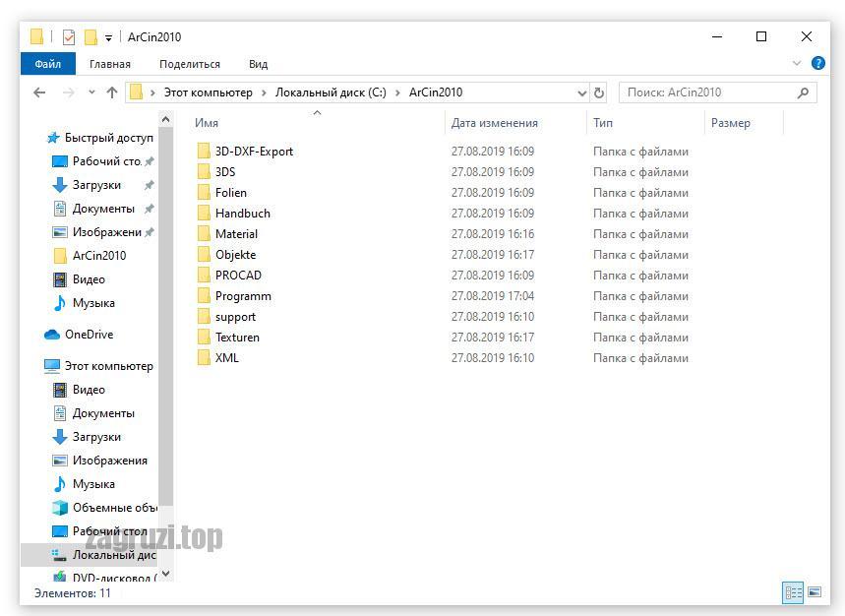Open the Файл menu

pos(47,64)
